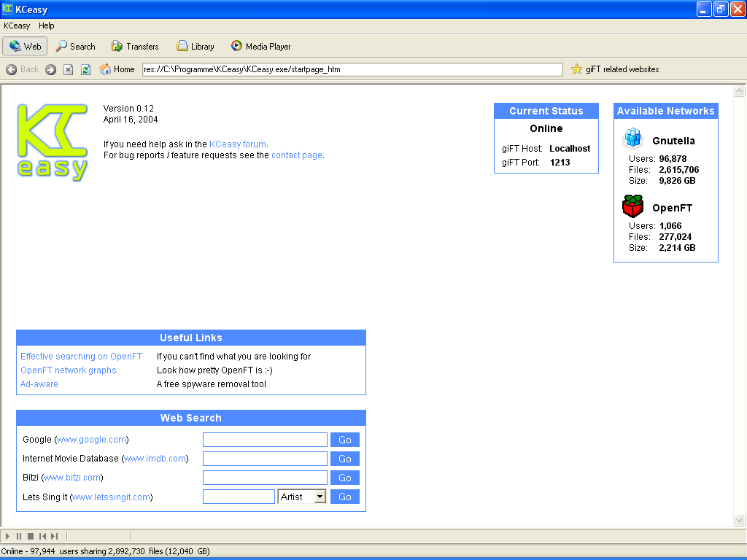This screenshot has width=747, height=560.
Task: Click the OpenFT files value 277,024
Action: coord(675,237)
